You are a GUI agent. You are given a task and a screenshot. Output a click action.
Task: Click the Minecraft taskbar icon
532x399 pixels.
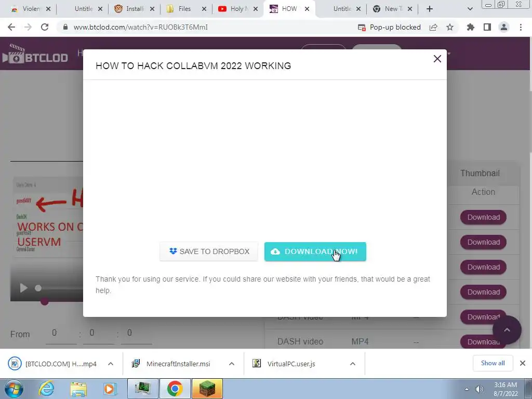tap(207, 389)
